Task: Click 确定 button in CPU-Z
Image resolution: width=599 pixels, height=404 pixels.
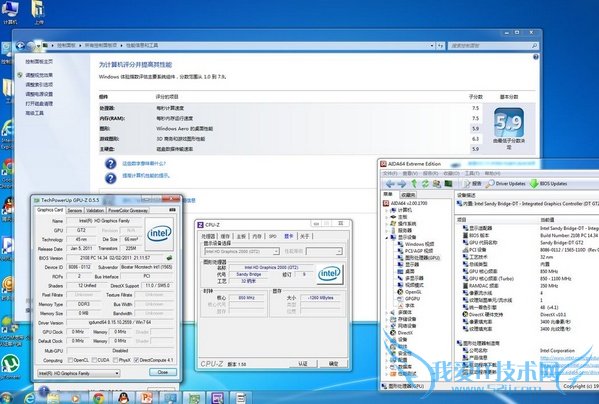Action: pos(333,364)
